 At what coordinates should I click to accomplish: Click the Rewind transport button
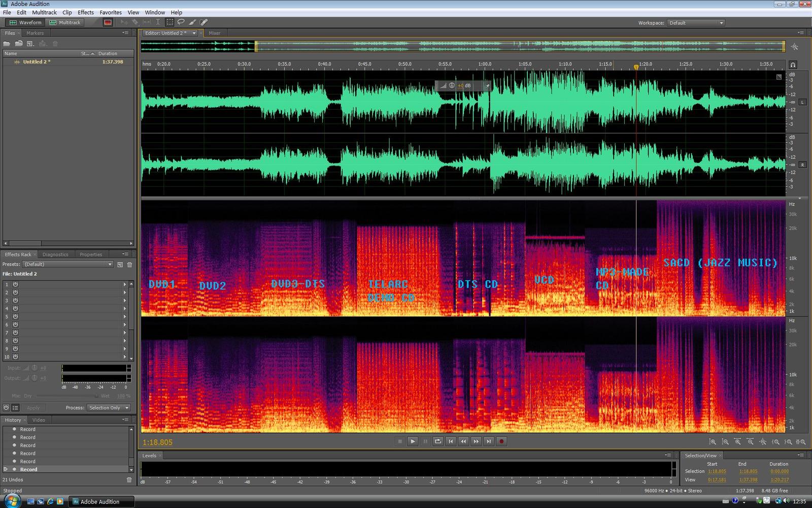pos(463,441)
